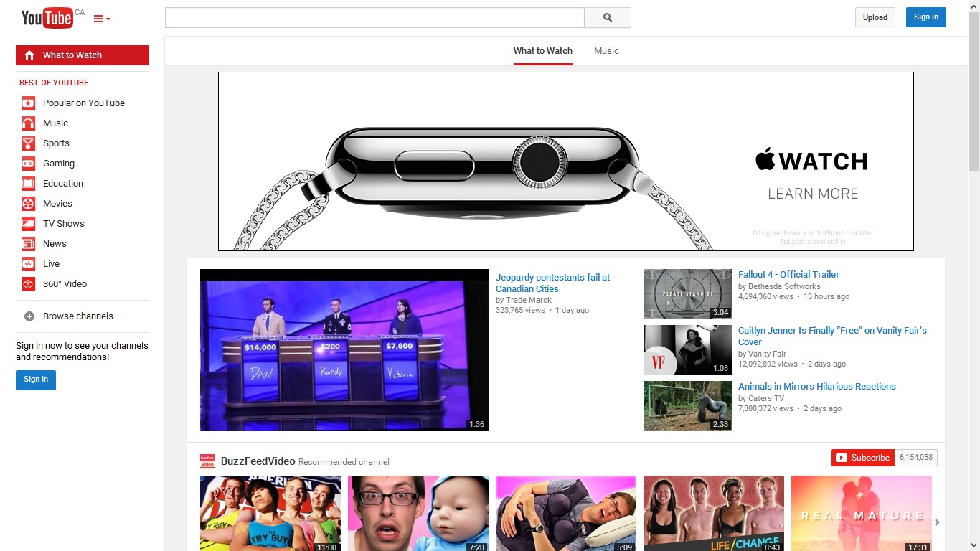980x551 pixels.
Task: Click the Upload button
Action: [875, 17]
